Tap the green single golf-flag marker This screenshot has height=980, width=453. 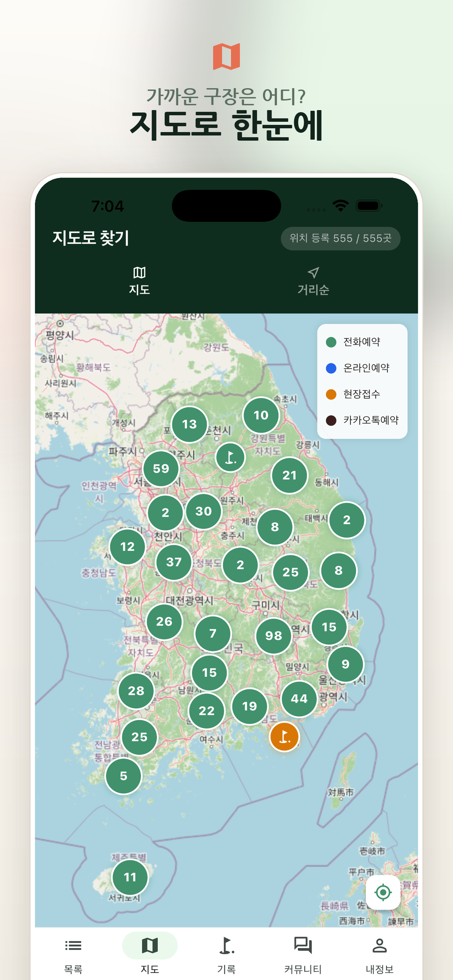pyautogui.click(x=230, y=457)
